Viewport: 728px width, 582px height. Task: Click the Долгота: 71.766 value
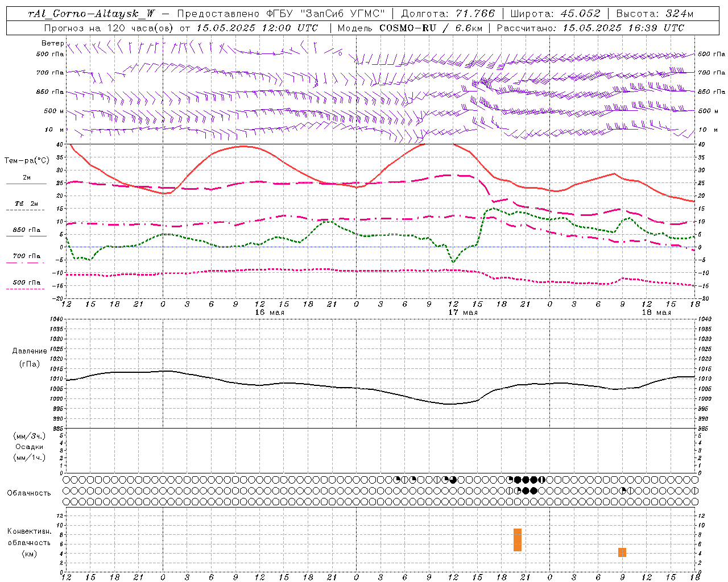pyautogui.click(x=448, y=14)
